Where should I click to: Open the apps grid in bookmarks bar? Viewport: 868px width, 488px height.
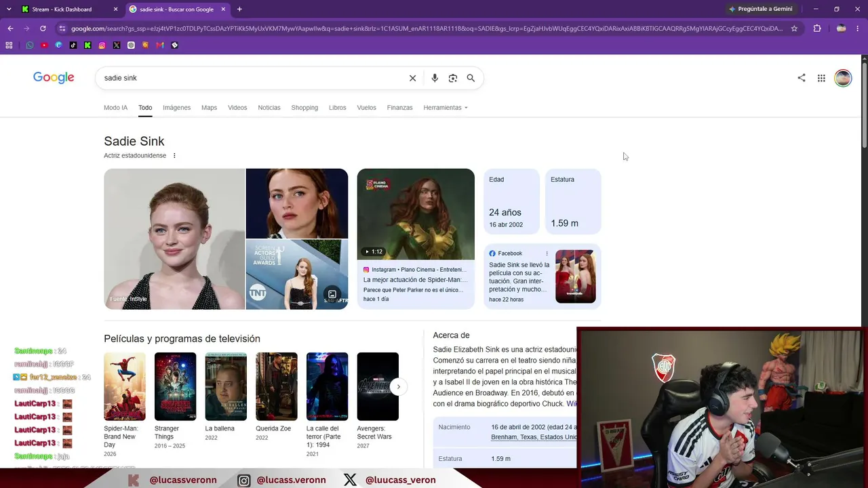coord(9,45)
